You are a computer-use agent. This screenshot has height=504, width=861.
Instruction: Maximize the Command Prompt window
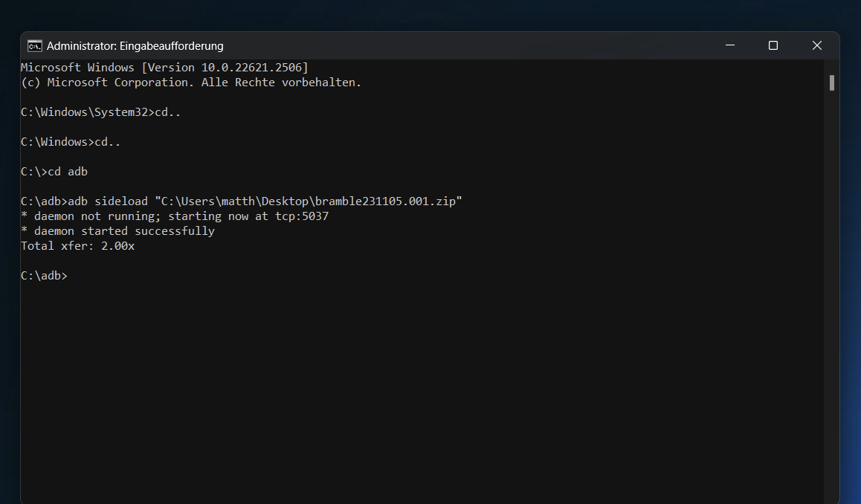[773, 45]
